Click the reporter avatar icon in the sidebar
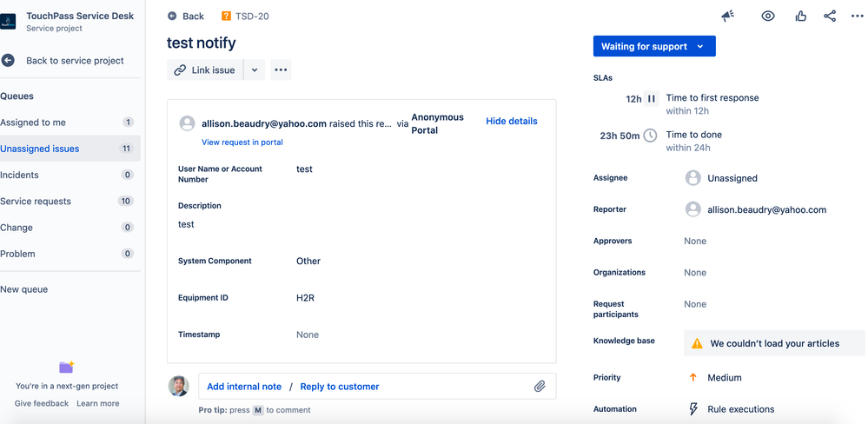This screenshot has height=424, width=868. (693, 209)
